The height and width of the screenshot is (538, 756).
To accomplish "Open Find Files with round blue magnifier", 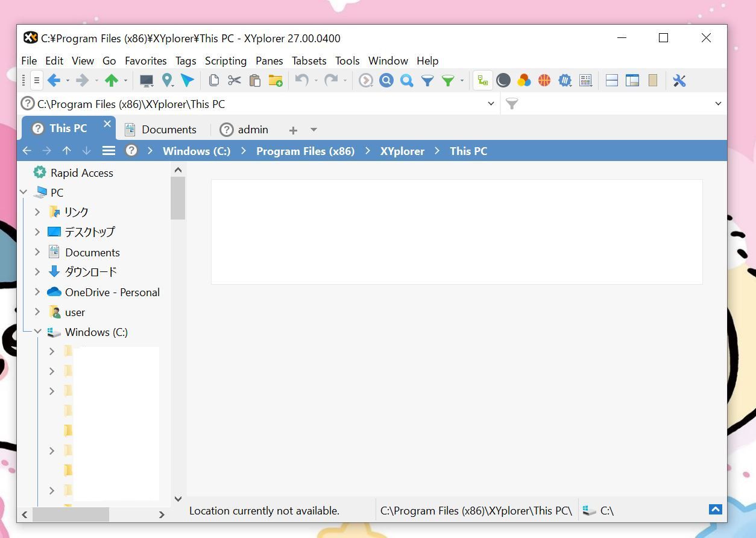I will click(x=386, y=80).
